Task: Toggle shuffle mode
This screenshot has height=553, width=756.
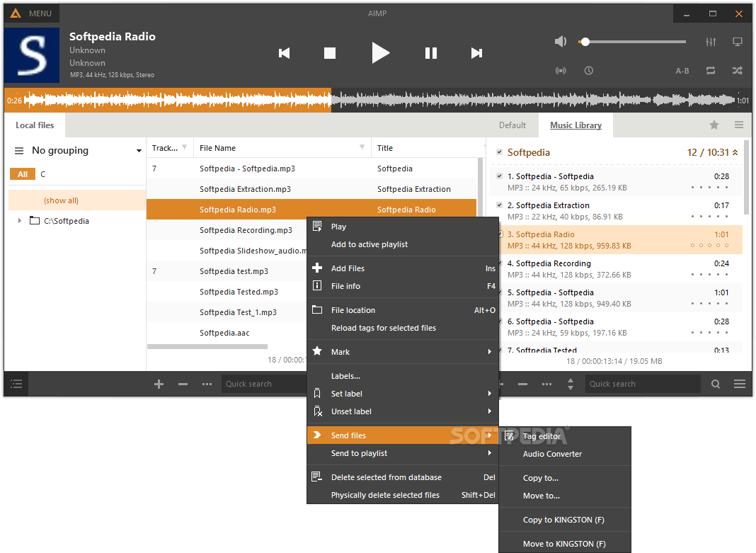Action: tap(738, 71)
